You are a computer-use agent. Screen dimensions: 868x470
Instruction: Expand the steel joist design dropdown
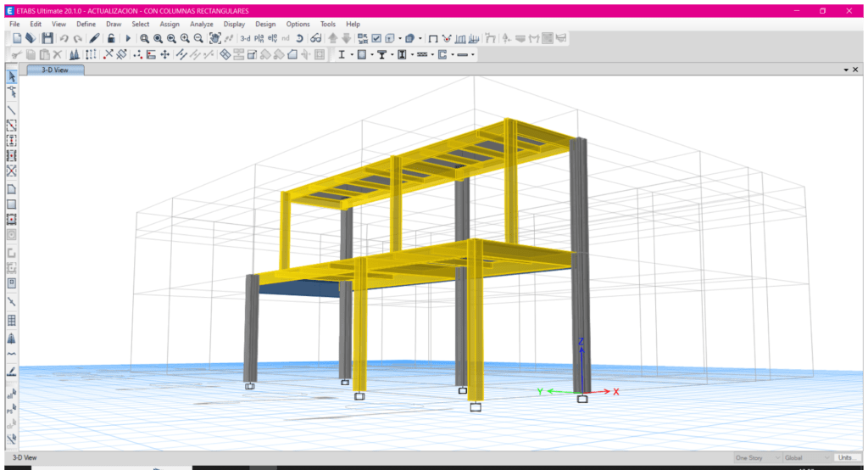coord(433,54)
